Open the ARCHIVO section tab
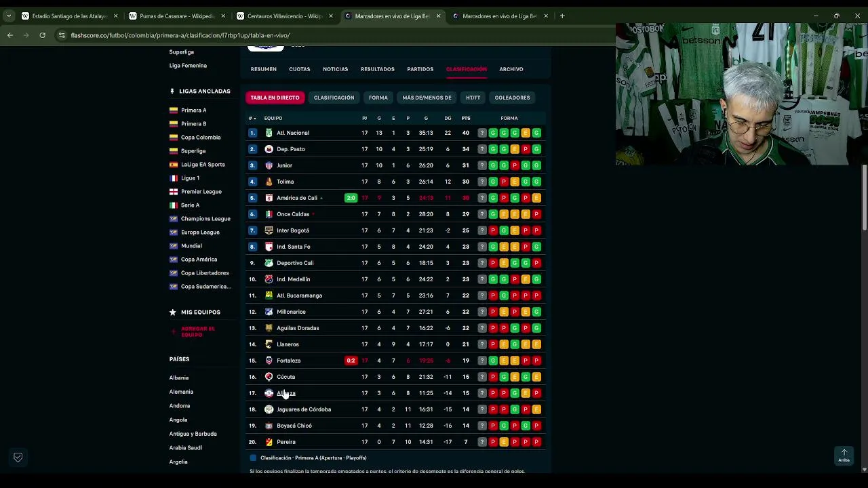The width and height of the screenshot is (868, 488). pos(511,69)
